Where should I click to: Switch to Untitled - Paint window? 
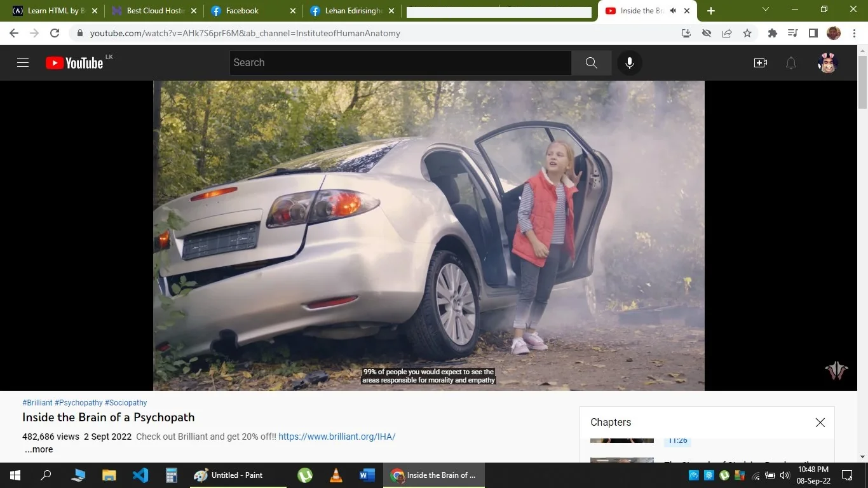pyautogui.click(x=238, y=475)
